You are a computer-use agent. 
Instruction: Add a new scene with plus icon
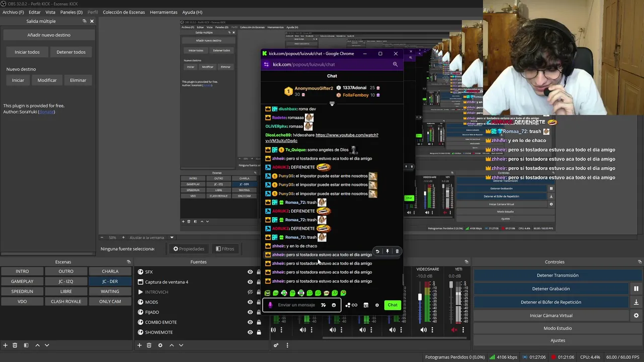(x=5, y=345)
